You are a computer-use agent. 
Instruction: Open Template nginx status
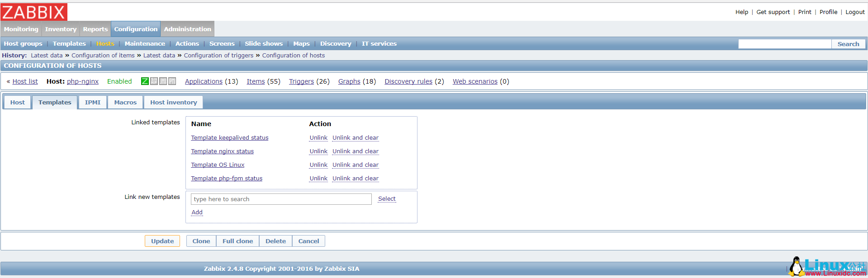pos(223,151)
